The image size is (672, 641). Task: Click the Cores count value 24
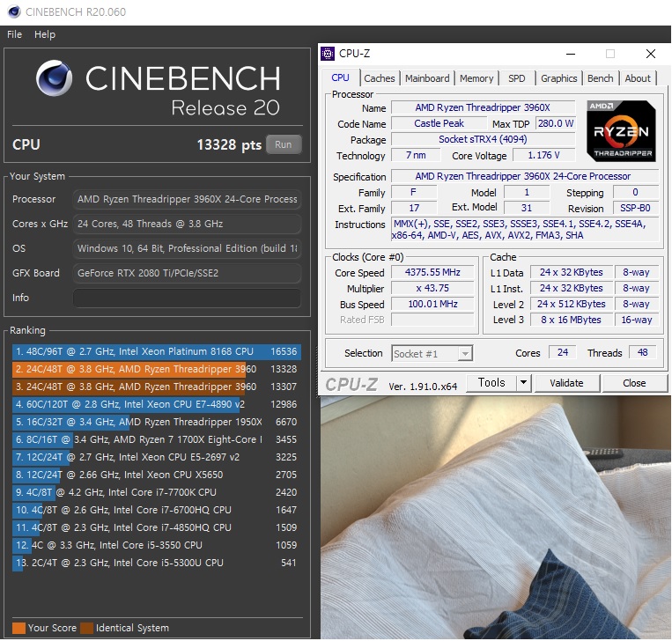(x=562, y=352)
